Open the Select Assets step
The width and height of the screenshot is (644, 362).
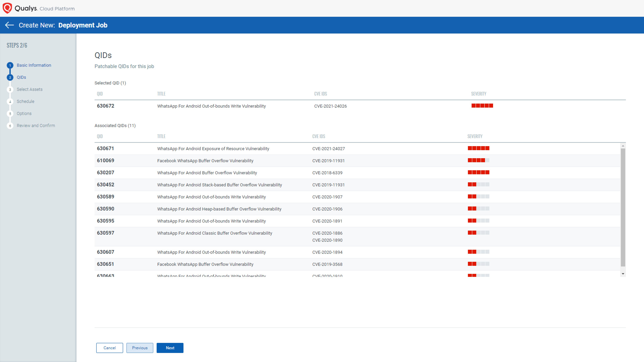30,89
